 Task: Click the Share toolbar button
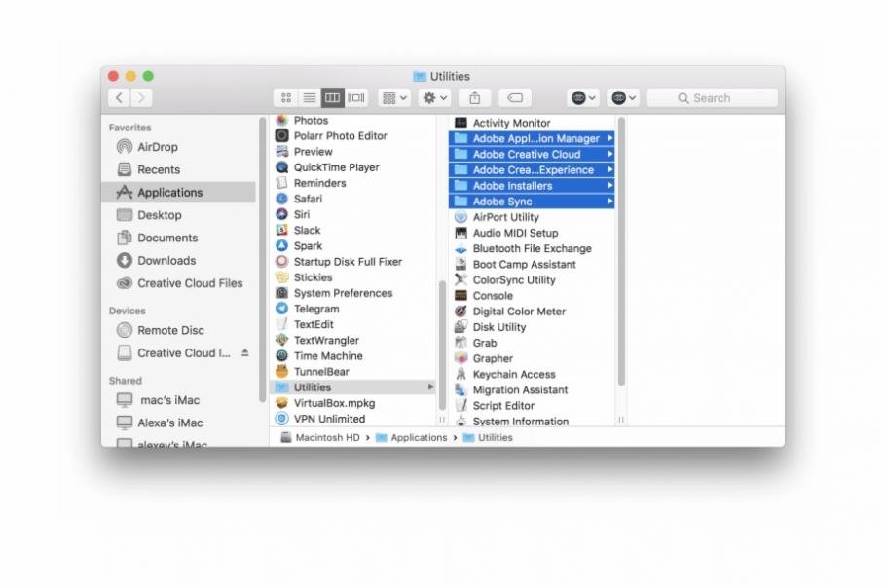click(475, 98)
